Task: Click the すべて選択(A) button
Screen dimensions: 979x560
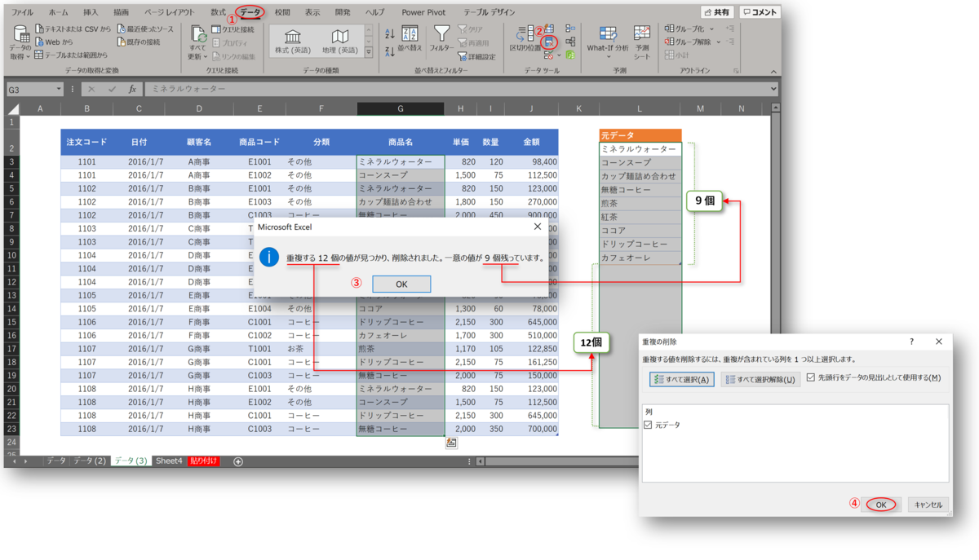Action: click(681, 379)
